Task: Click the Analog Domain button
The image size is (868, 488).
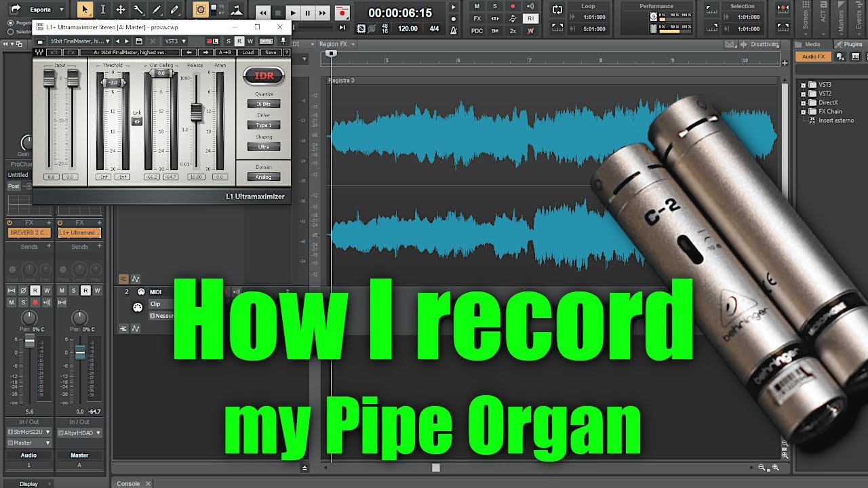Action: point(263,177)
